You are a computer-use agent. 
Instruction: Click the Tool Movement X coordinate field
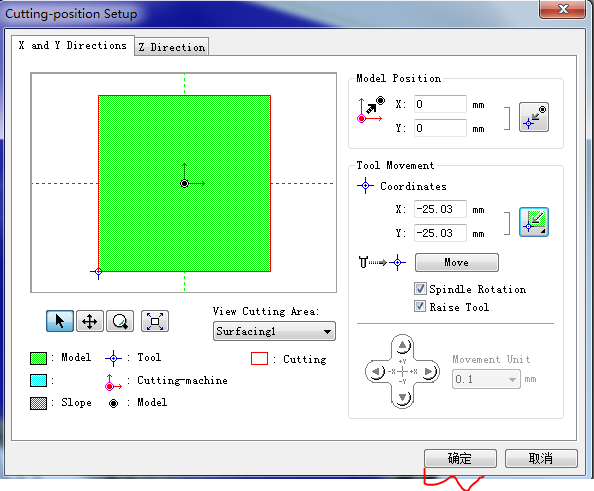click(x=440, y=209)
